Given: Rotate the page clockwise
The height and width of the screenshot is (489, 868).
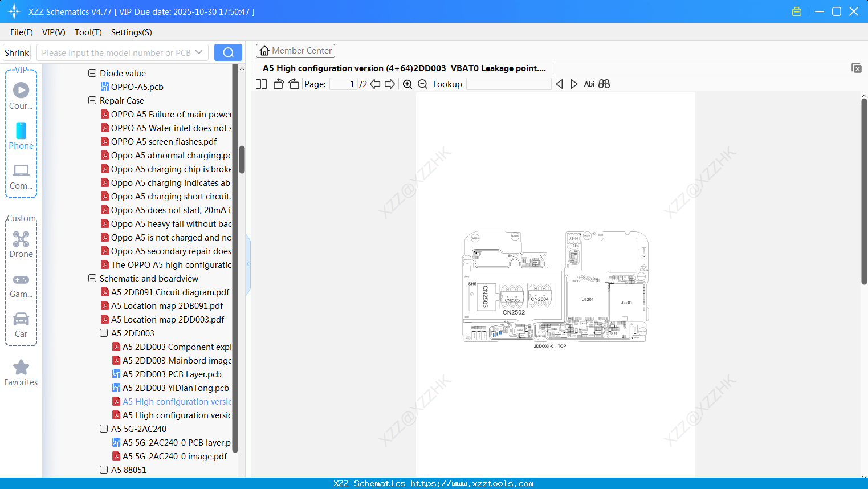Looking at the screenshot, I should 294,84.
